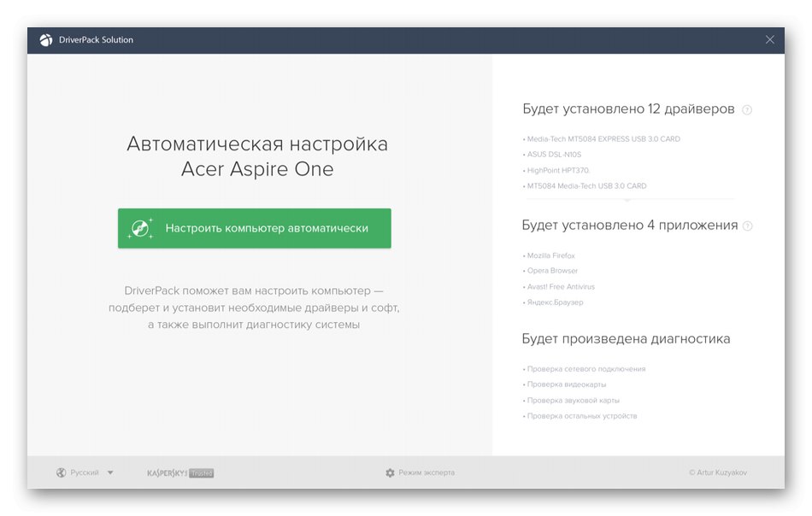Image resolution: width=812 pixels, height=516 pixels.
Task: Click the DriverPack Solution logo icon
Action: (x=46, y=40)
